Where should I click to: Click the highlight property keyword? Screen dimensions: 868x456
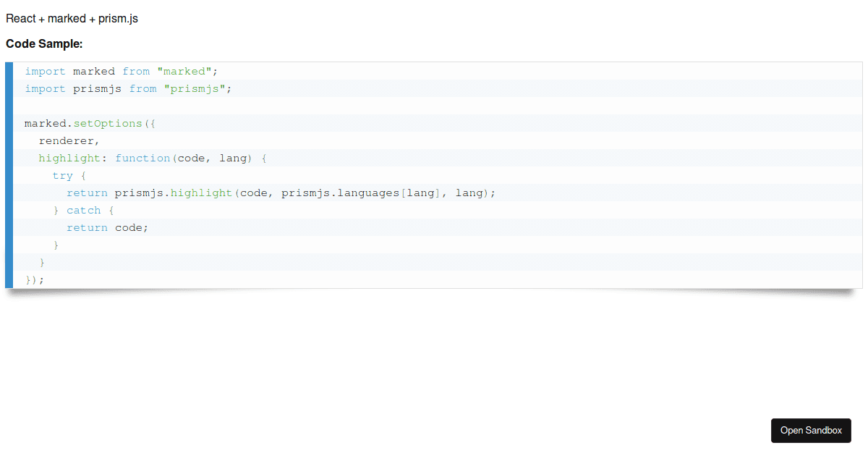[68, 158]
